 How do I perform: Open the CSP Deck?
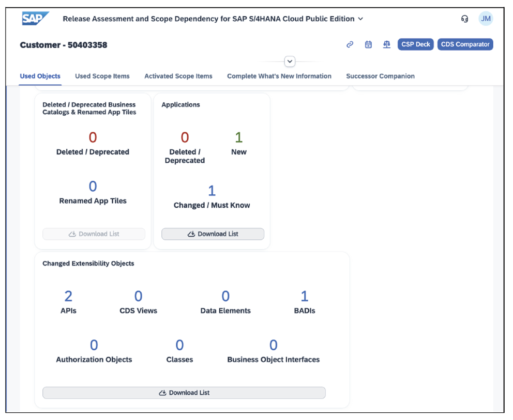415,44
